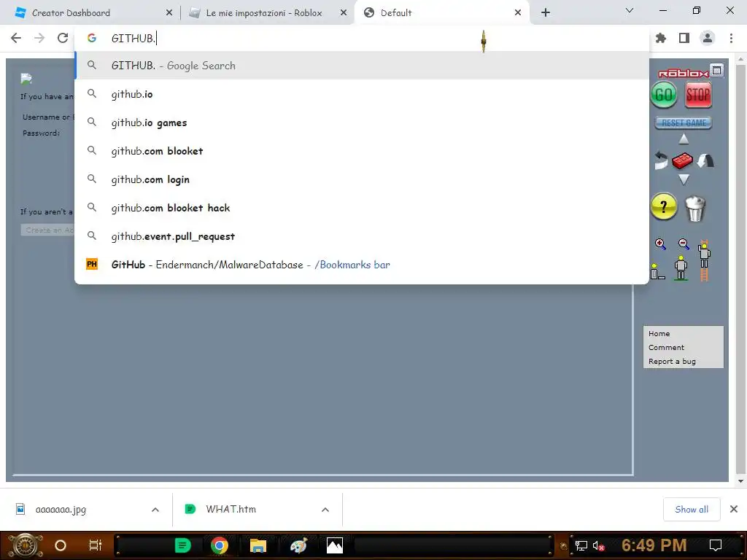Expand options for WHAT.htm download
Viewport: 747px width, 560px height.
[x=325, y=510]
